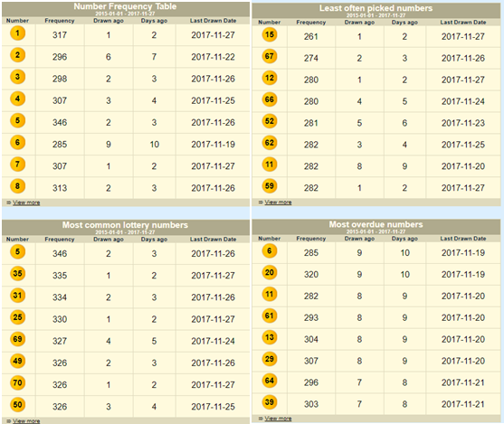Click frequency value 274

pyautogui.click(x=311, y=58)
